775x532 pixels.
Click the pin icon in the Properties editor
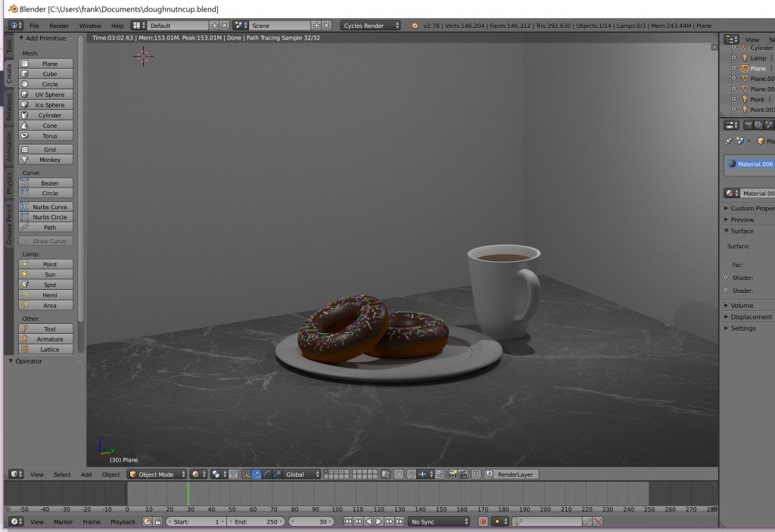click(730, 141)
